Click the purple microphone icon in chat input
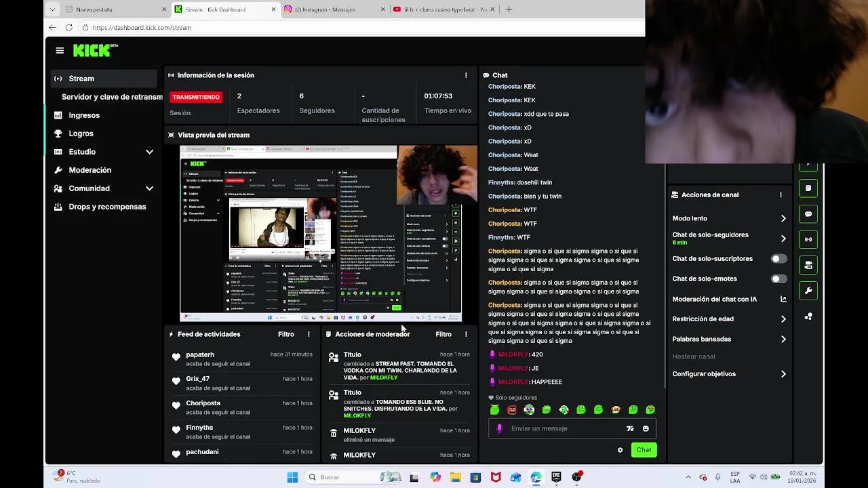This screenshot has height=488, width=868. (x=500, y=428)
